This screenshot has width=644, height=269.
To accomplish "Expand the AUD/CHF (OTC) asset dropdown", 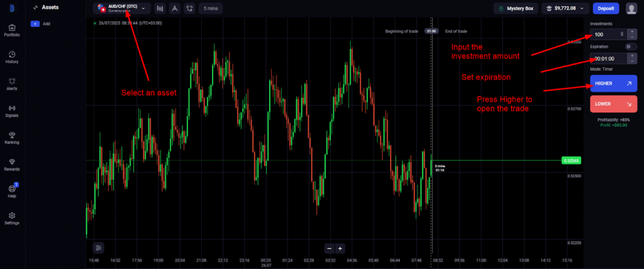I will 122,9.
